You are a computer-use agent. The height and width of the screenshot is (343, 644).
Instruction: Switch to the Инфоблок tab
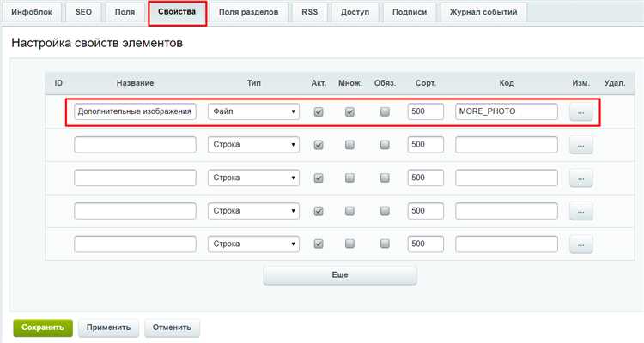point(32,12)
